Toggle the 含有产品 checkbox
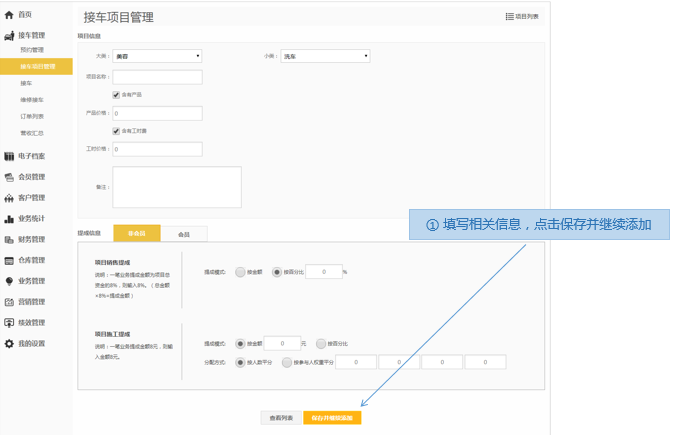Viewport: 678px width, 435px height. tap(116, 95)
